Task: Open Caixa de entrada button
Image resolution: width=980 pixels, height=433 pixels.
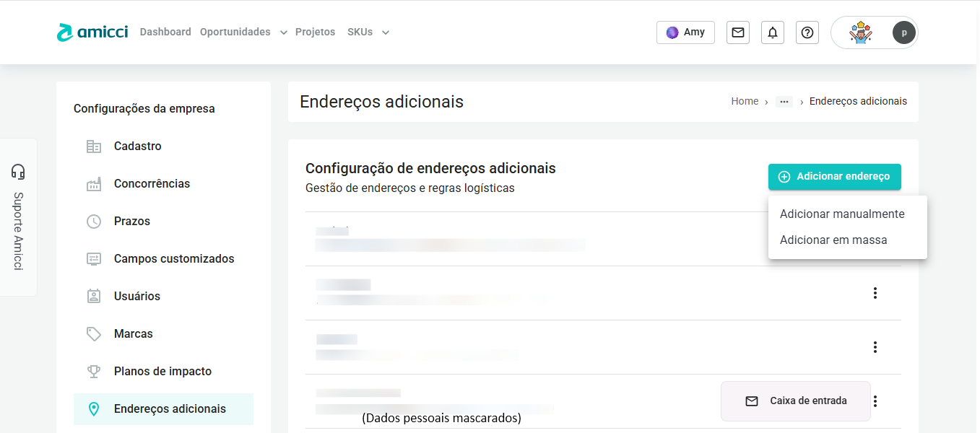Action: [796, 401]
